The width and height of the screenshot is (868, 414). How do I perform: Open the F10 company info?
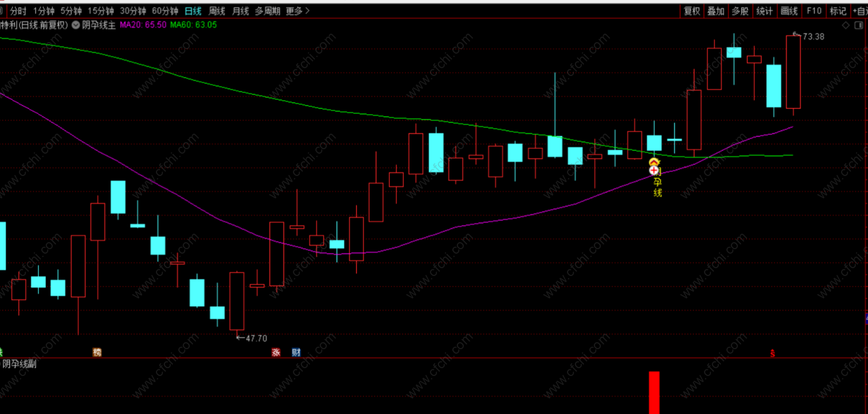(x=814, y=11)
